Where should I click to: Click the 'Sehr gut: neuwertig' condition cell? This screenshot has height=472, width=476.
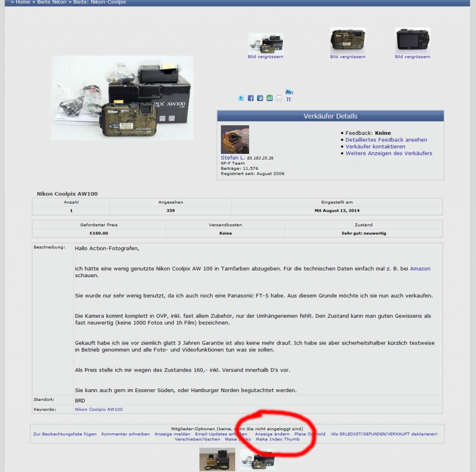pos(364,233)
